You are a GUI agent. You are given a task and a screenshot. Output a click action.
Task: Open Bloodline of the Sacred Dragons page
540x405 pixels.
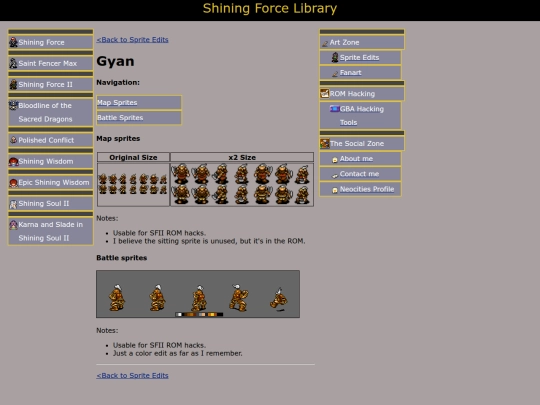45,112
